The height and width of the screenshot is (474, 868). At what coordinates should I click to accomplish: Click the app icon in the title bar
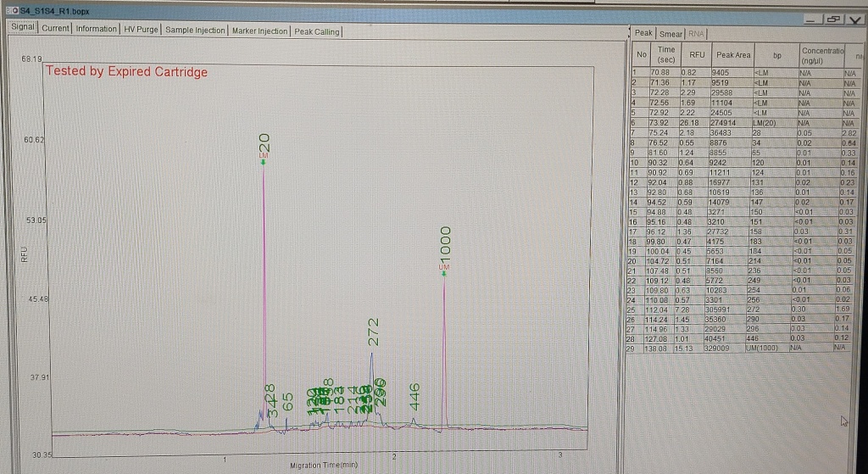(6, 12)
